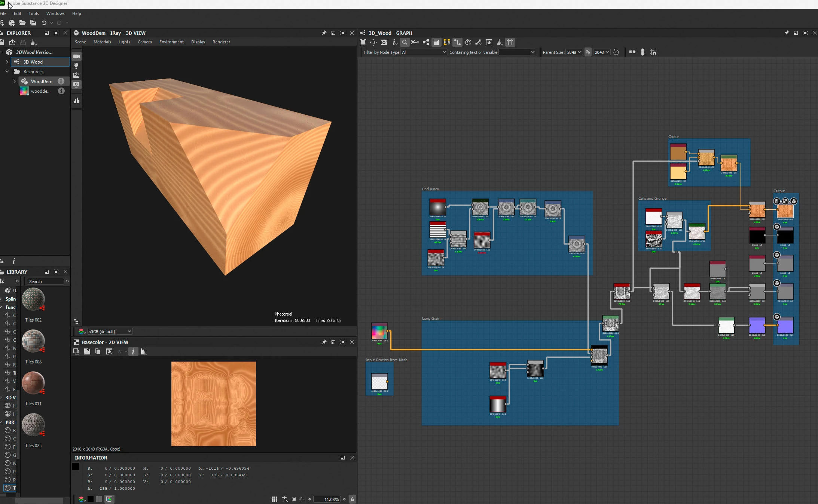818x504 pixels.
Task: Toggle the zoom lock icon
Action: coord(352,499)
